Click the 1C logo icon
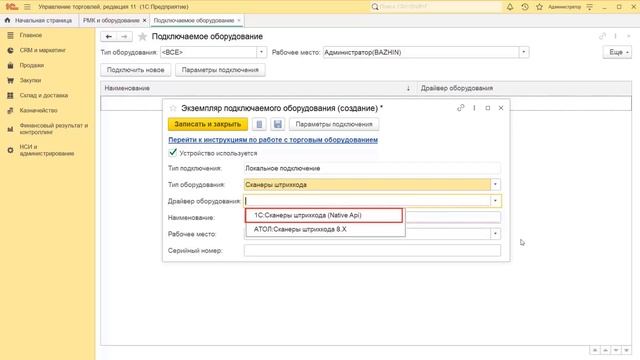Image resolution: width=640 pixels, height=360 pixels. [x=11, y=7]
